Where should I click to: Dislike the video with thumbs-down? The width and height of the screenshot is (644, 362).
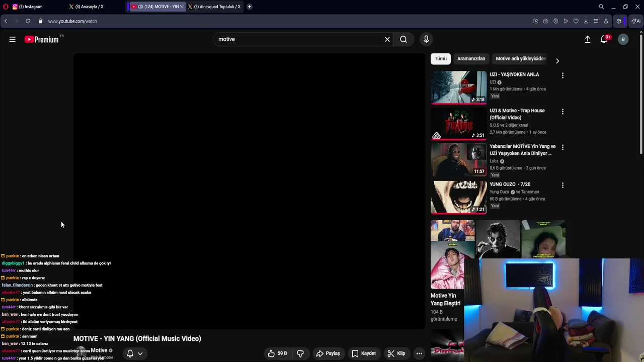coord(300,353)
